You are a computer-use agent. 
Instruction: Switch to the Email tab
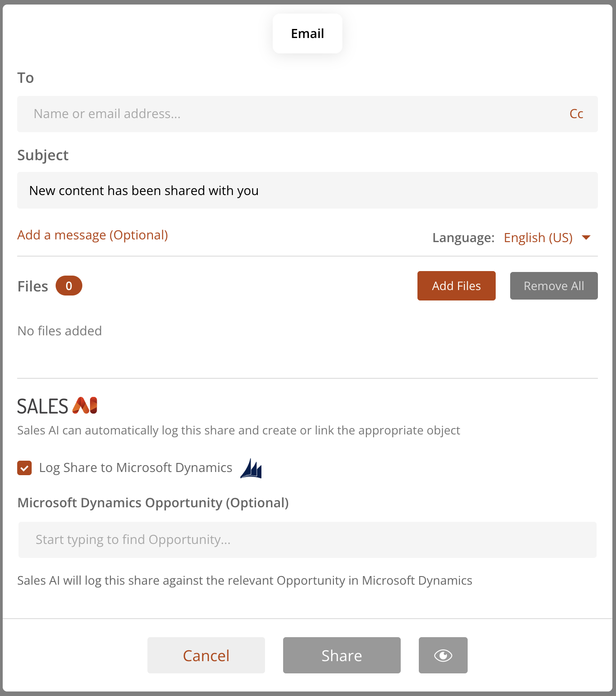click(308, 33)
